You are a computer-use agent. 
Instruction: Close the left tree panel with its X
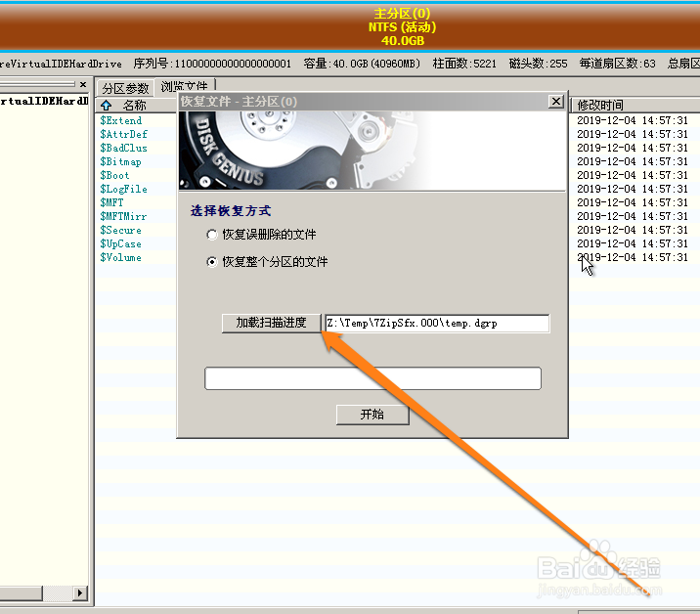click(x=82, y=84)
